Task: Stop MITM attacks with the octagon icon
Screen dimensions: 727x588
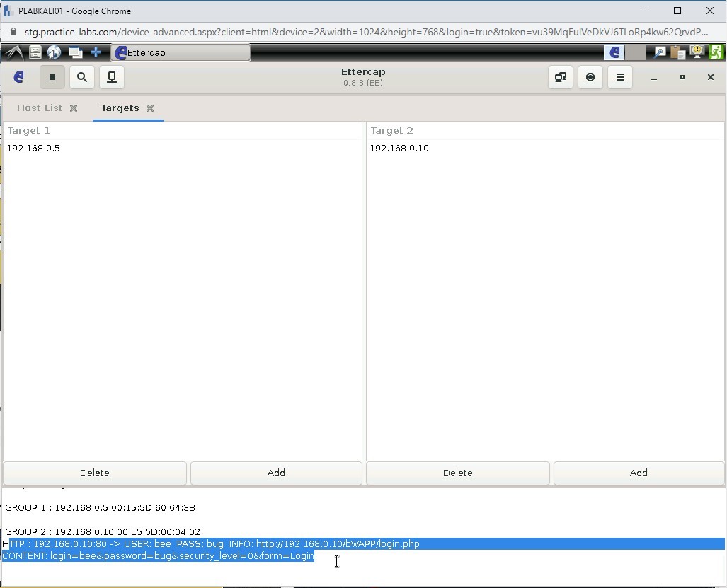Action: (590, 77)
